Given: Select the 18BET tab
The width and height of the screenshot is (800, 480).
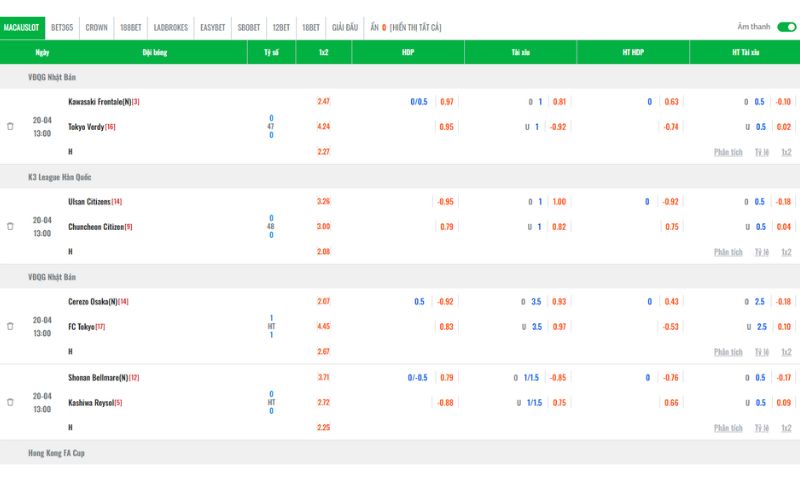Looking at the screenshot, I should (311, 28).
